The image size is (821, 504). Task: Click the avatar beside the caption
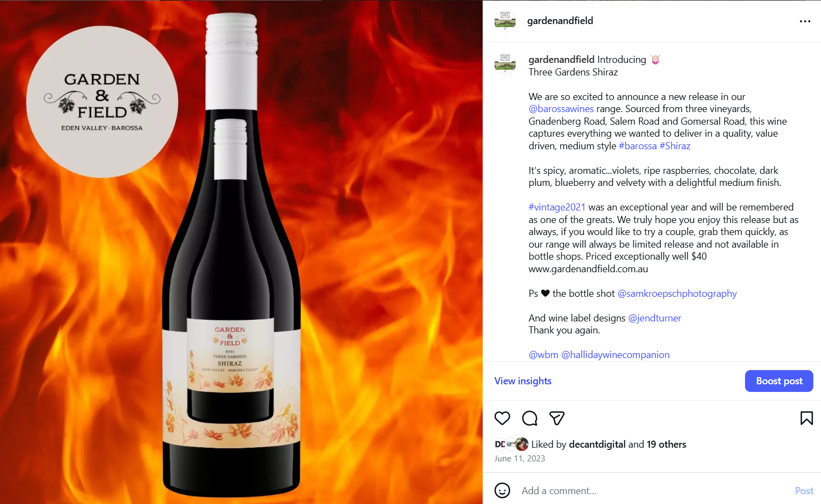(x=505, y=63)
